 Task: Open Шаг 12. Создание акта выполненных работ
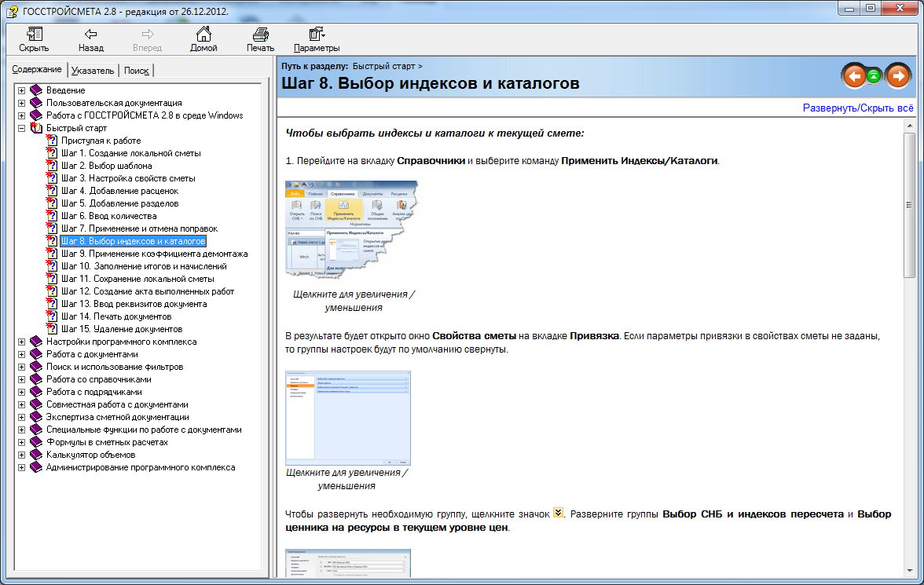tap(148, 291)
